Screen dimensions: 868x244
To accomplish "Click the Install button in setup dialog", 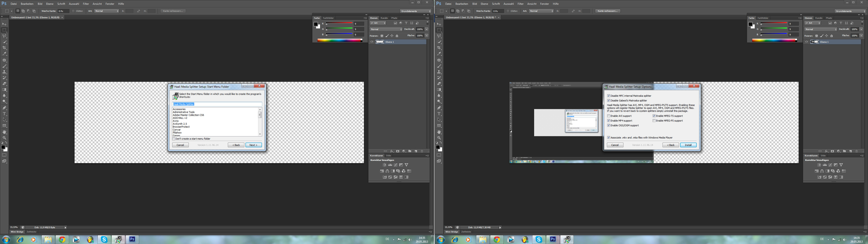I will click(x=688, y=145).
